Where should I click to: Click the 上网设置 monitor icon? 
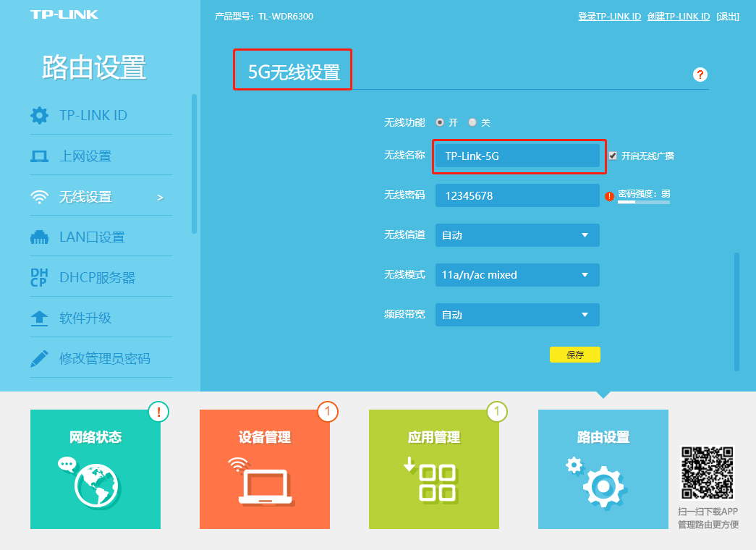click(x=40, y=155)
